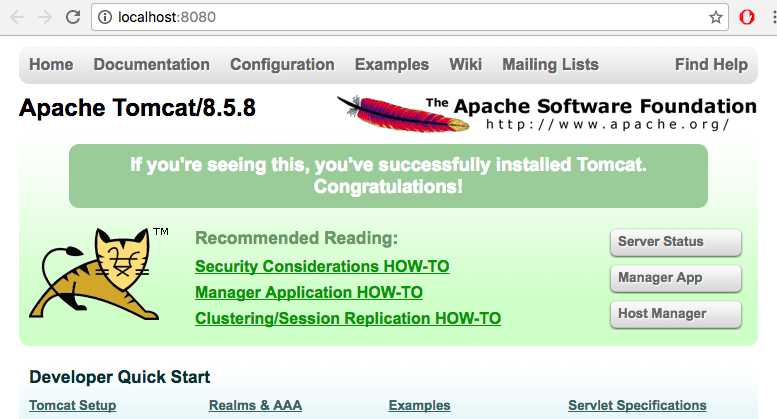Click the Developer Quick Start heading

119,377
